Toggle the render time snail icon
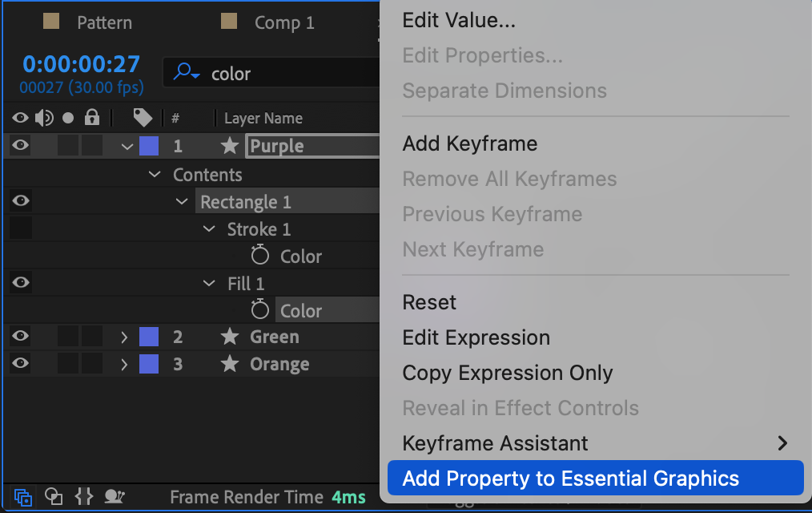The height and width of the screenshot is (513, 812). (115, 497)
